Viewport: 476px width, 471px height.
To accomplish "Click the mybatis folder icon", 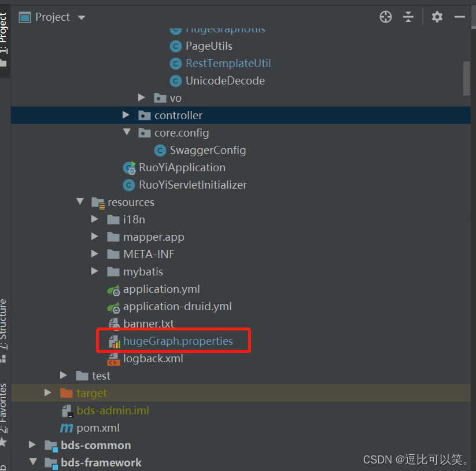I will coord(113,271).
